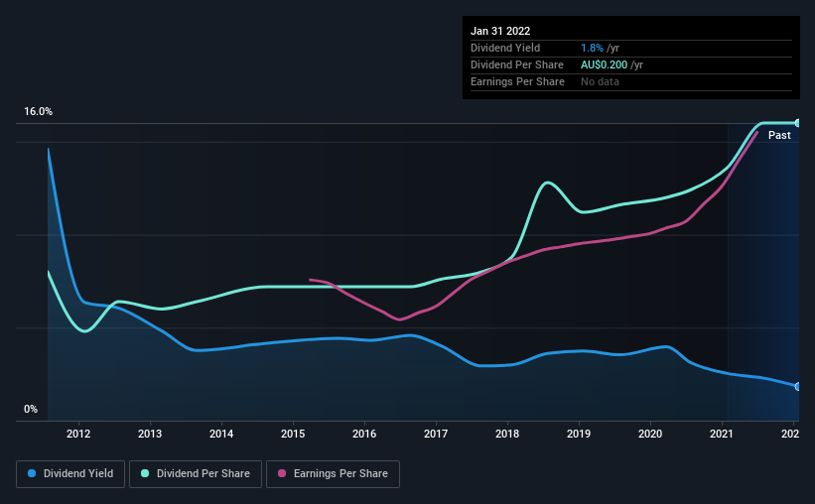
Task: Select the 2015 x-axis year label
Action: (293, 434)
